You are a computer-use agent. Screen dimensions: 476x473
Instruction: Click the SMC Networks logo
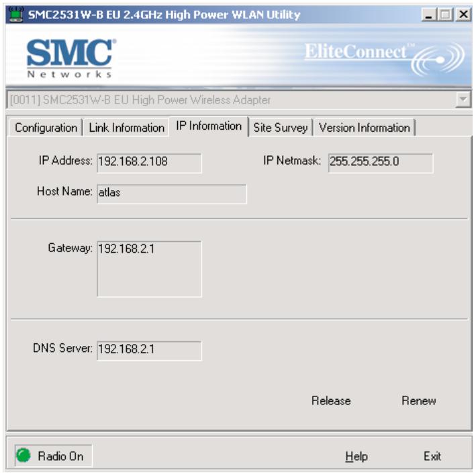point(70,58)
